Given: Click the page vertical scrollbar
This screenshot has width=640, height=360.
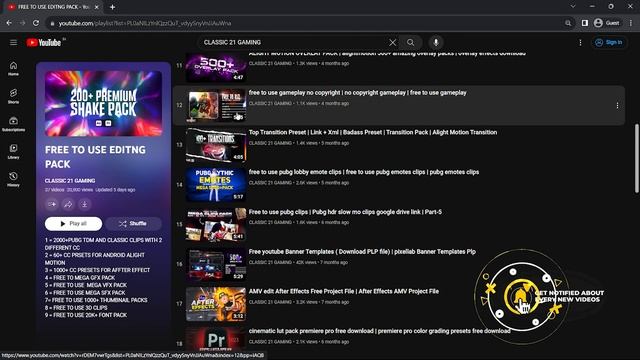Looking at the screenshot, I should pyautogui.click(x=636, y=159).
